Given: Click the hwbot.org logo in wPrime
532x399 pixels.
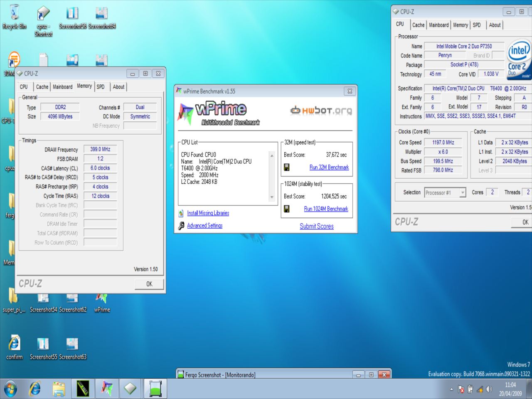Looking at the screenshot, I should coord(321,110).
